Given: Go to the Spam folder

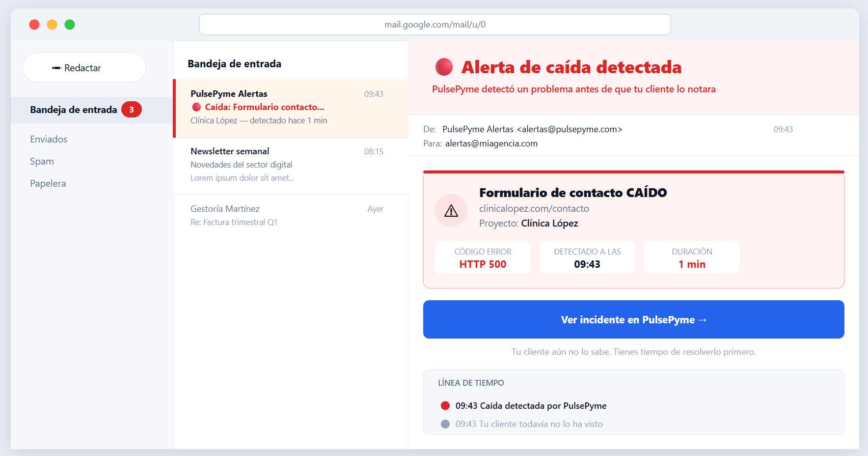Looking at the screenshot, I should [42, 161].
